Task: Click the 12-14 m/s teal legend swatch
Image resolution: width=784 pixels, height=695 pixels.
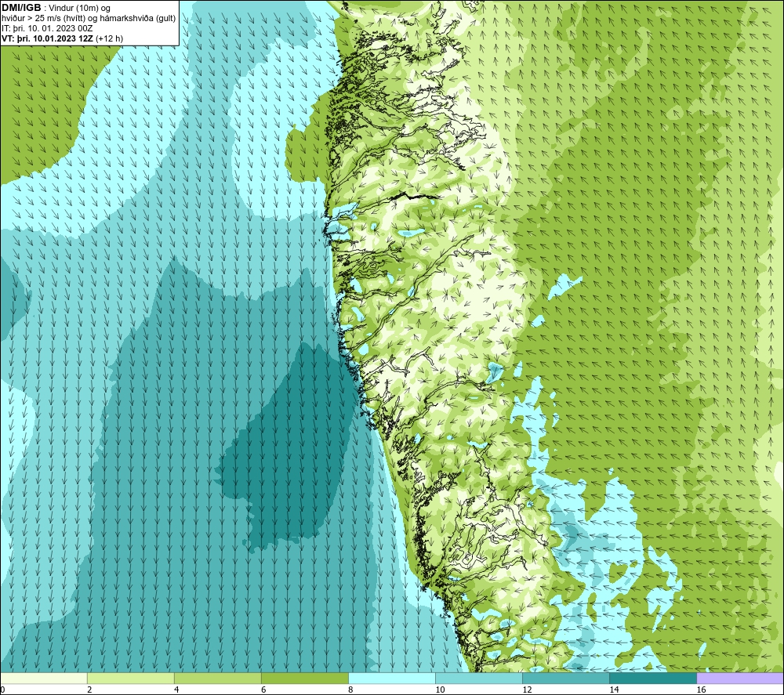Action: click(x=566, y=679)
